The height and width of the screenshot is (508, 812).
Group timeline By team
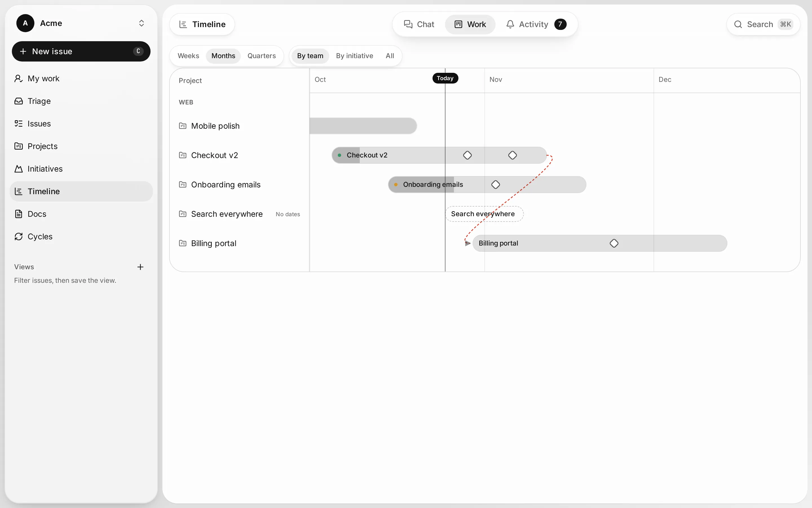point(310,56)
